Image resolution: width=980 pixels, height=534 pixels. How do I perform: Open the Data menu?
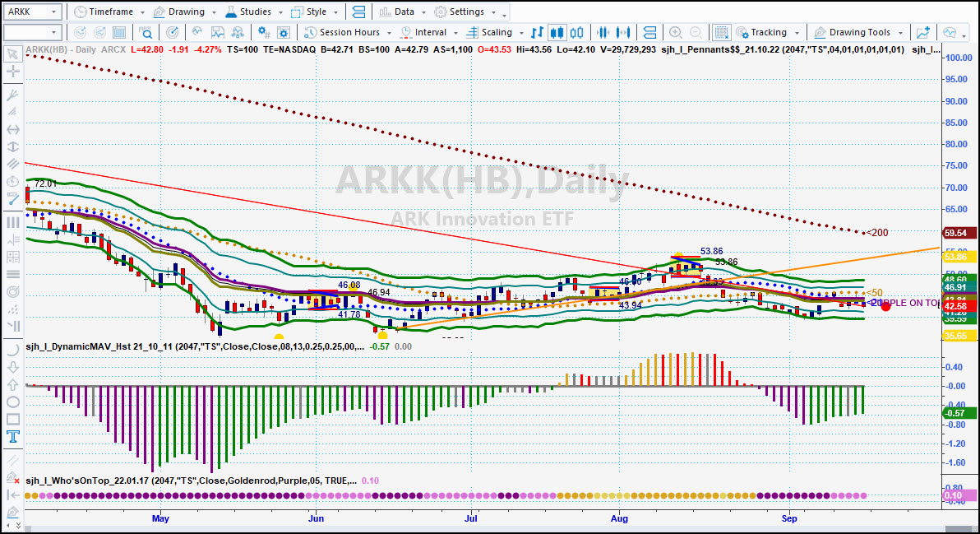click(x=403, y=12)
